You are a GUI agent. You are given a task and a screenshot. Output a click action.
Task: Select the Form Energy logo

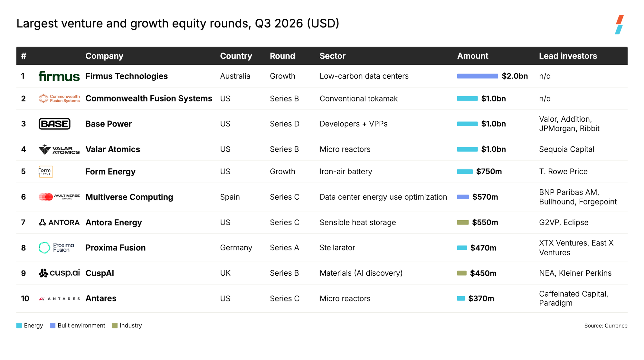[x=45, y=172]
